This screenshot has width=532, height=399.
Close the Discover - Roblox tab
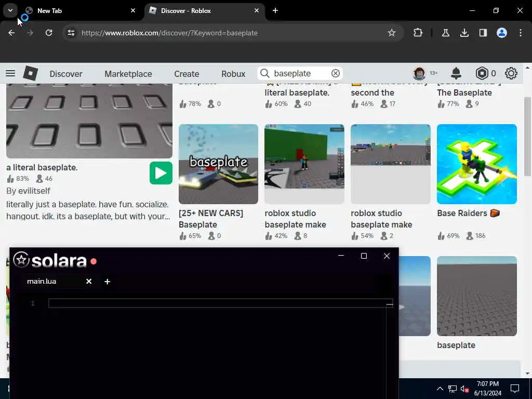coord(257,10)
